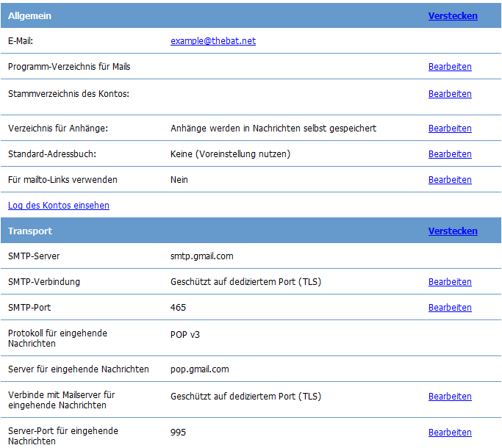502x448 pixels.
Task: Click Bearbeiten for Standard-Adressbuch
Action: point(450,154)
